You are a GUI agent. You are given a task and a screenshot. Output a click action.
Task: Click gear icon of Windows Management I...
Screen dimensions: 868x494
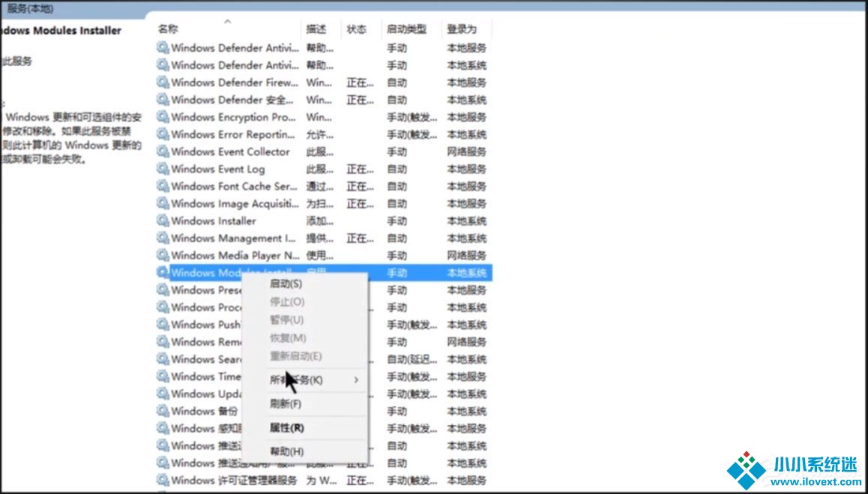tap(163, 238)
